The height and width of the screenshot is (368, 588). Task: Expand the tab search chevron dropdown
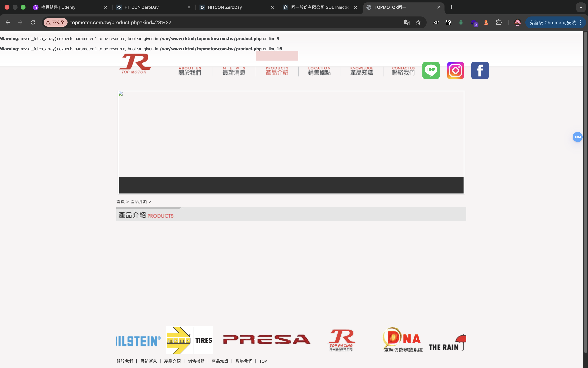[581, 7]
